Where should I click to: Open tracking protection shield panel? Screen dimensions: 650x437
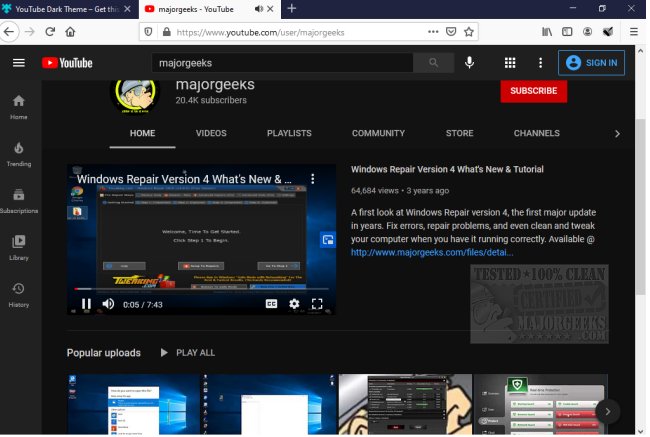(148, 32)
